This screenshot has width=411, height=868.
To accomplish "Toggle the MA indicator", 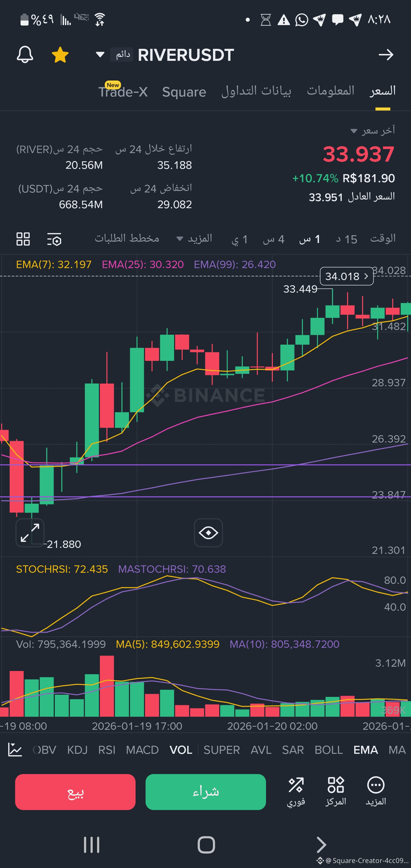I will pyautogui.click(x=397, y=750).
